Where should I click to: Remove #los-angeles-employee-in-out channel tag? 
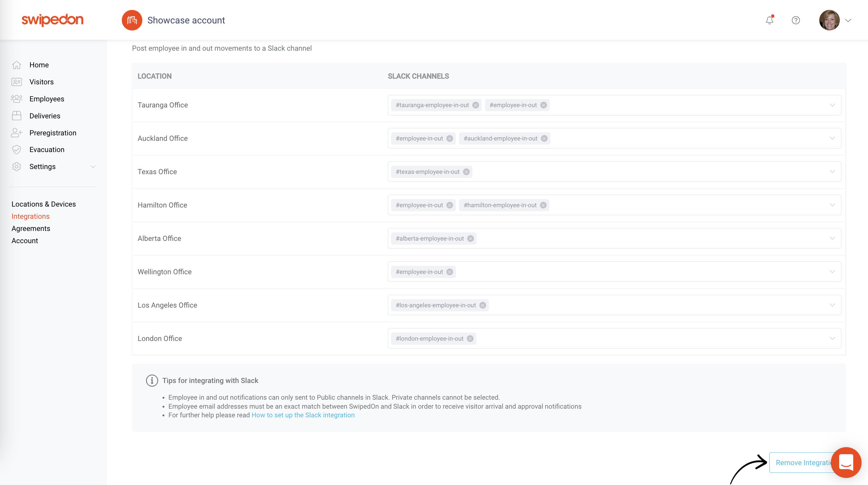coord(482,306)
